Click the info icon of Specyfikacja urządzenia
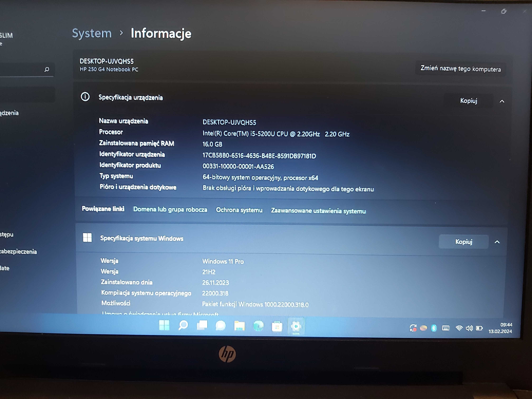532x399 pixels. tap(85, 97)
